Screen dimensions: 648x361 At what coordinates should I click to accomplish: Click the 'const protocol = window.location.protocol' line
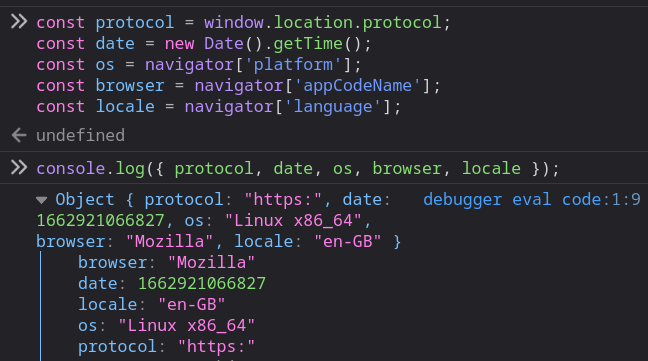[x=243, y=23]
